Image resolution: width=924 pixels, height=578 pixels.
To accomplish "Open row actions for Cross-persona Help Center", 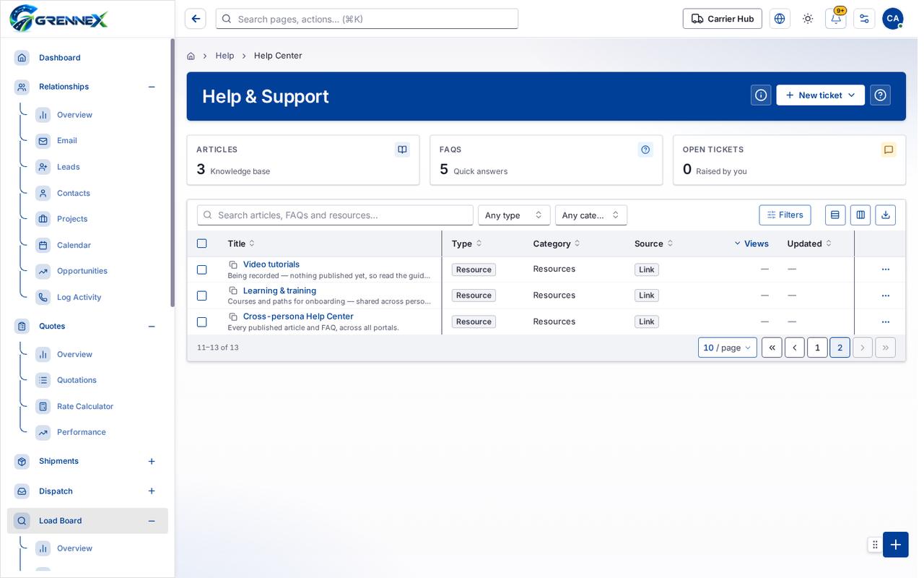I will pos(886,322).
